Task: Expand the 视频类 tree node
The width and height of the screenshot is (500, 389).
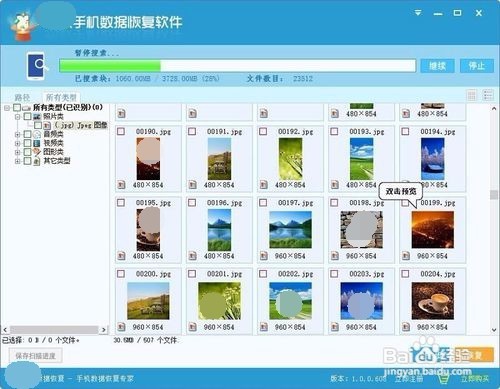Action: click(x=17, y=143)
